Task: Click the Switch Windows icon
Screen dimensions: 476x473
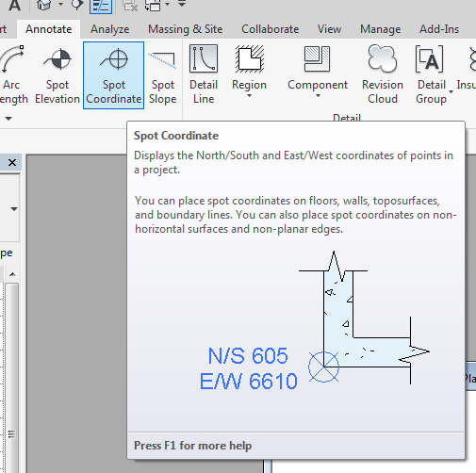Action: point(153,5)
